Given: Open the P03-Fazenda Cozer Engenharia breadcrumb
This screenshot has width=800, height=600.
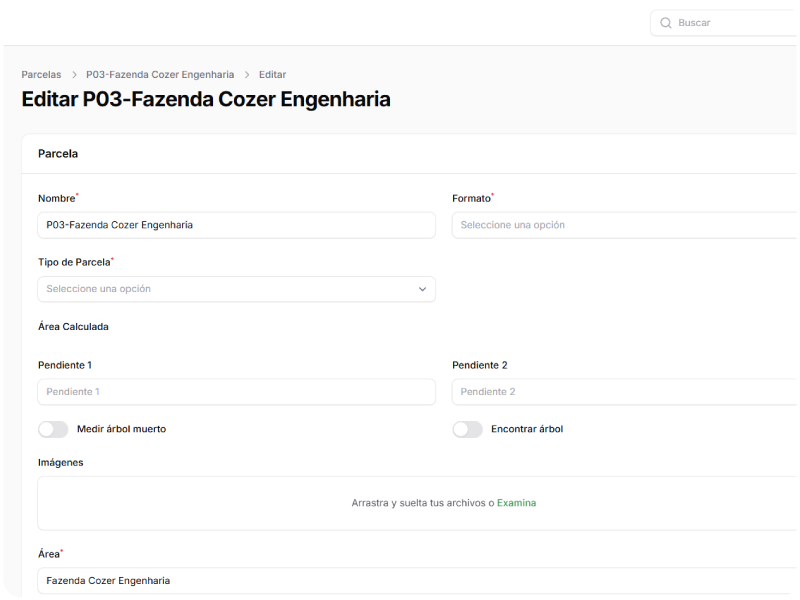Looking at the screenshot, I should 160,75.
